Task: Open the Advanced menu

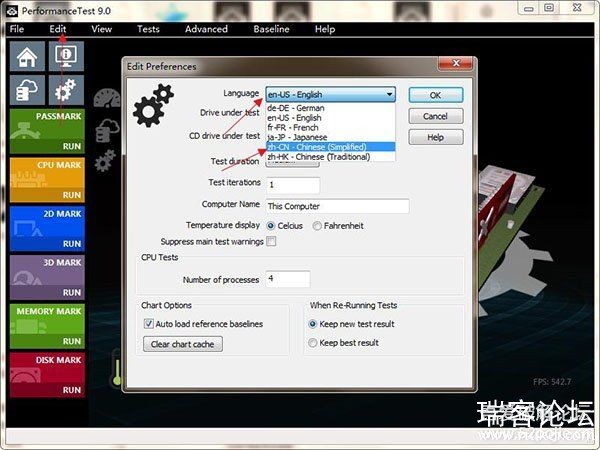Action: tap(206, 29)
